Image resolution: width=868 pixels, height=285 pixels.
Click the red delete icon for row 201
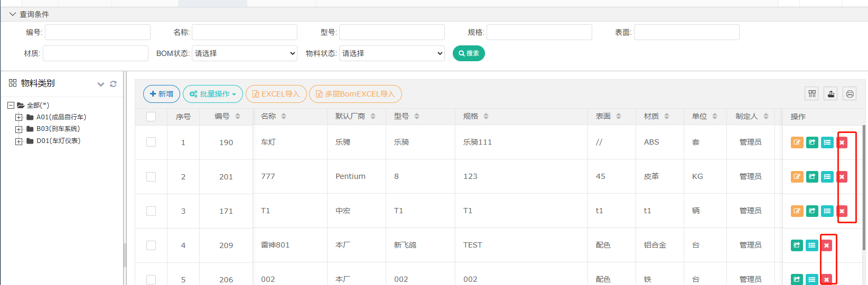[x=842, y=177]
